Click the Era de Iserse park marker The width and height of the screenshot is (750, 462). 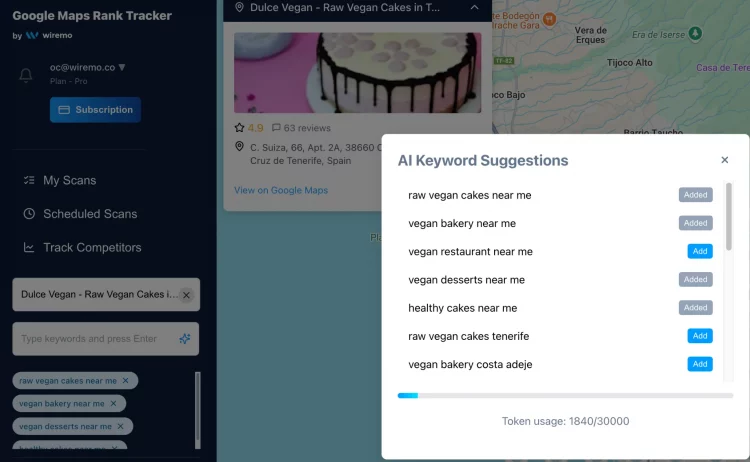tap(695, 33)
